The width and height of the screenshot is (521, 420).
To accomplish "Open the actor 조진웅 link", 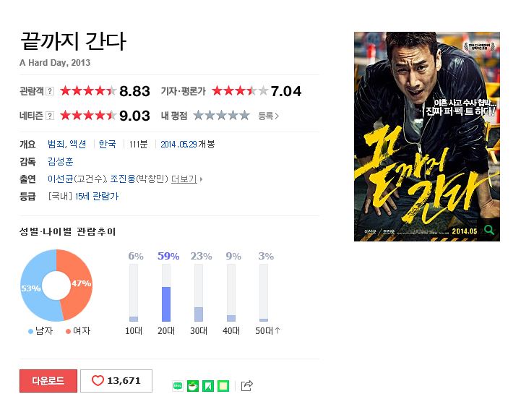I will (x=123, y=179).
